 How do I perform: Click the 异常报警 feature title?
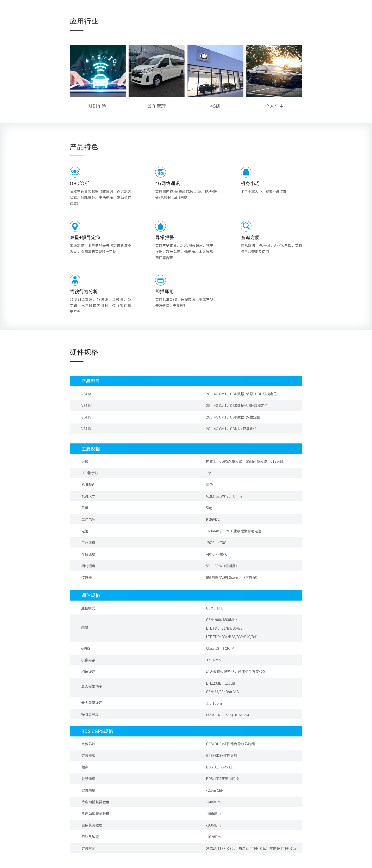(x=164, y=238)
